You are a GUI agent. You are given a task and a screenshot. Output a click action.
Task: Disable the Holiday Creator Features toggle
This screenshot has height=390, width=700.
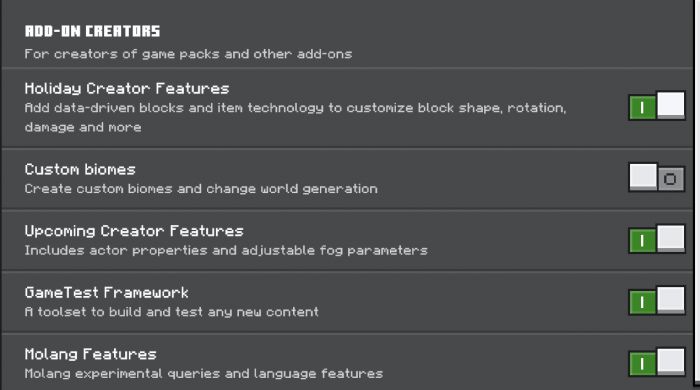tap(656, 106)
